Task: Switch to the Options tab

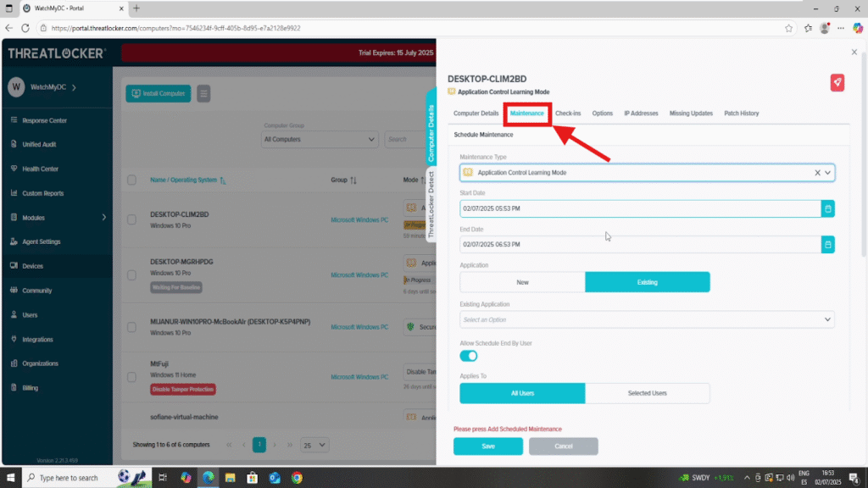Action: [603, 114]
